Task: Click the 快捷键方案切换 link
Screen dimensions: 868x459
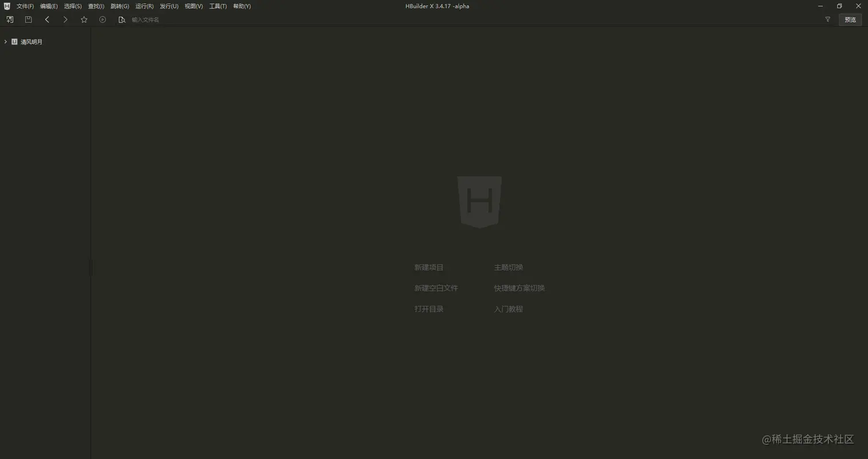Action: [x=520, y=288]
